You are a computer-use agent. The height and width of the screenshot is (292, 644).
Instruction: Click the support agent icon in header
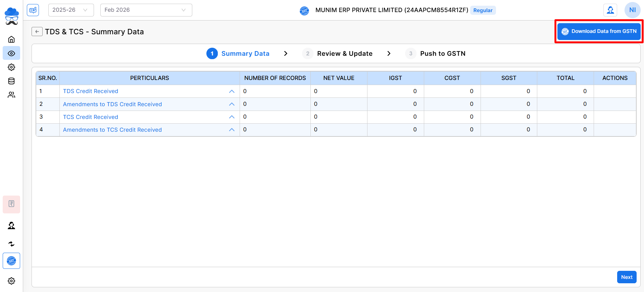[x=610, y=10]
